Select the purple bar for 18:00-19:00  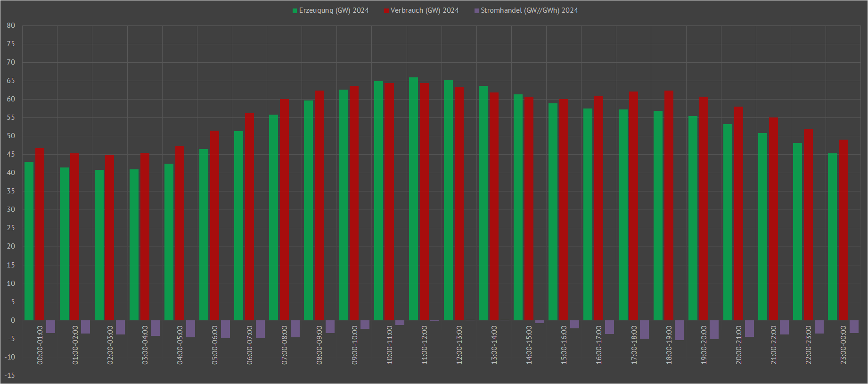[x=679, y=330]
